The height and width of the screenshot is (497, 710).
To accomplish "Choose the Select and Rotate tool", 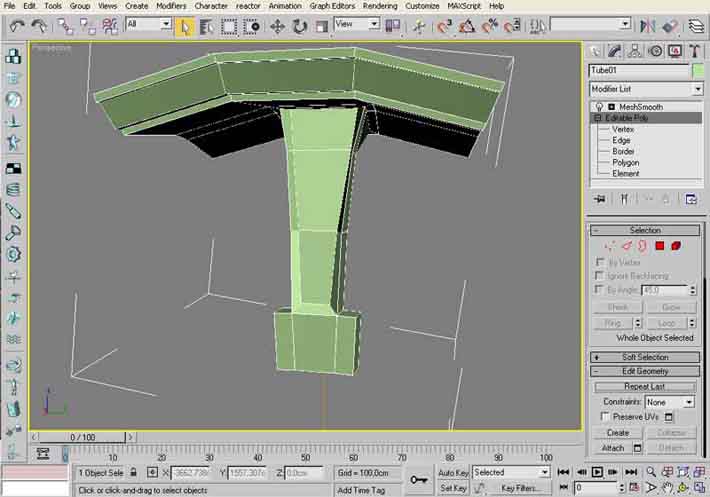I will (x=299, y=25).
